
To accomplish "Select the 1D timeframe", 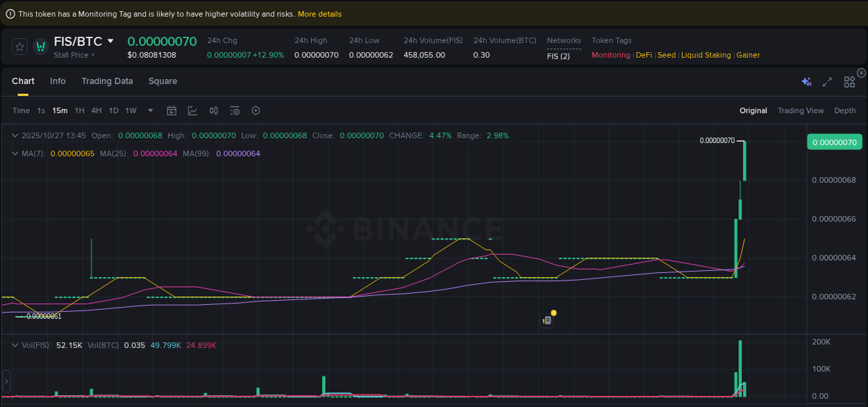I will (113, 110).
